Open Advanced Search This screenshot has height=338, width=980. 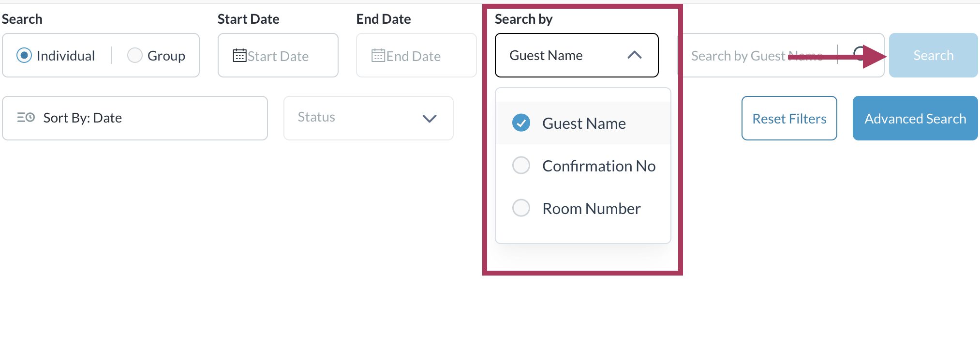click(915, 119)
